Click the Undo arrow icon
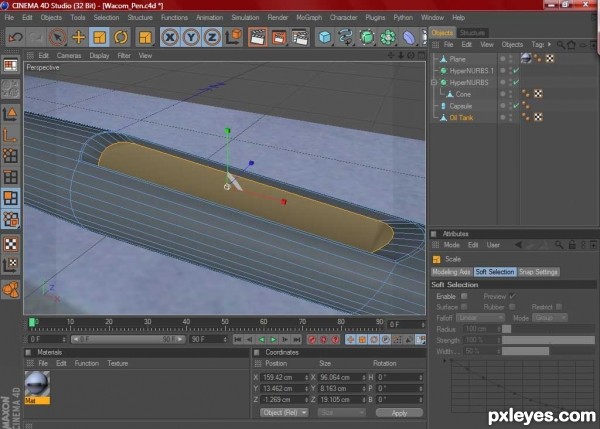Viewport: 600px width, 429px height. point(15,38)
